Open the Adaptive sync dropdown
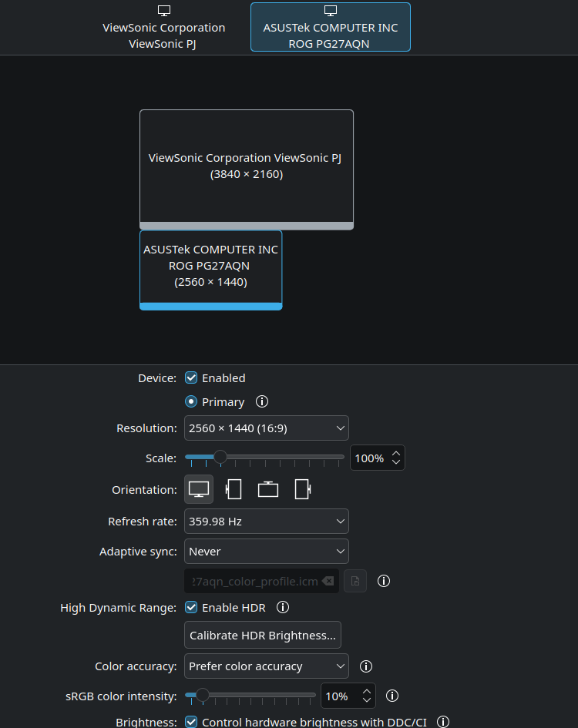This screenshot has height=728, width=578. 266,552
